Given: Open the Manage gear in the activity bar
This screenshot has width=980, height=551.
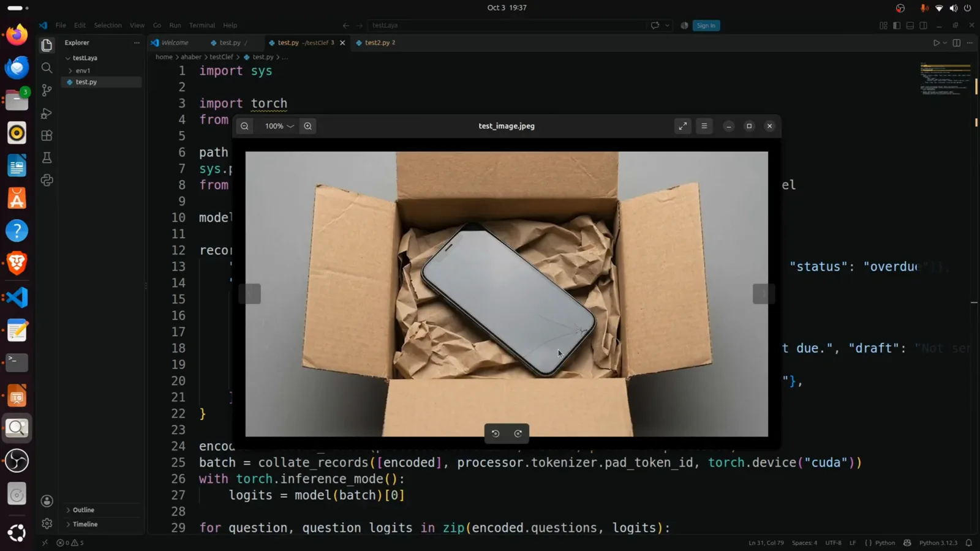Looking at the screenshot, I should [x=47, y=523].
